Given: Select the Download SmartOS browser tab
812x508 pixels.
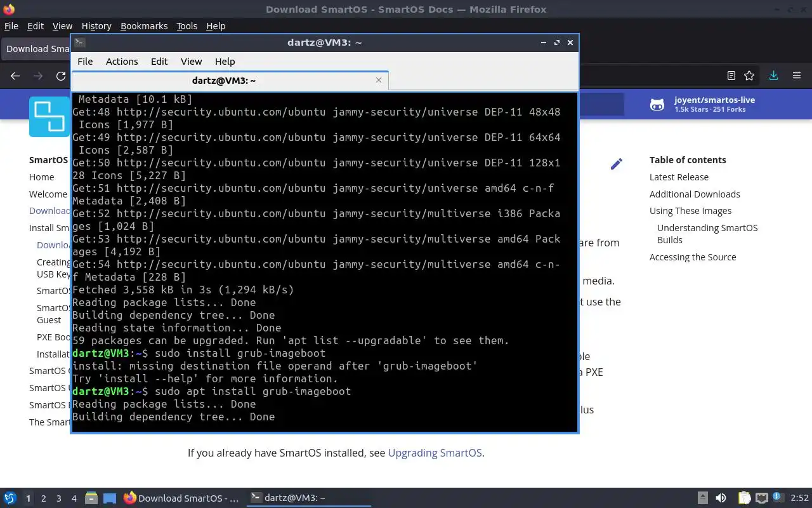Looking at the screenshot, I should [37, 49].
